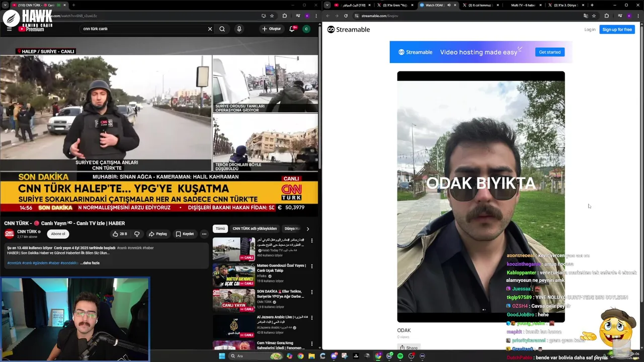Dislike the CNN TÜRK live video
This screenshot has height=362, width=644.
pyautogui.click(x=136, y=234)
